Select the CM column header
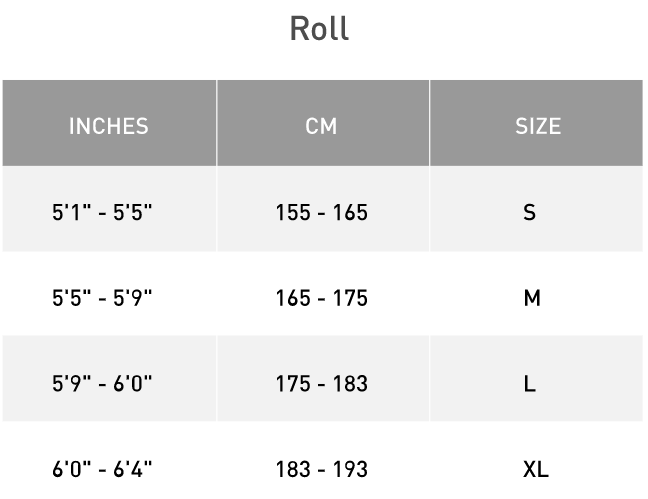 [x=321, y=126]
